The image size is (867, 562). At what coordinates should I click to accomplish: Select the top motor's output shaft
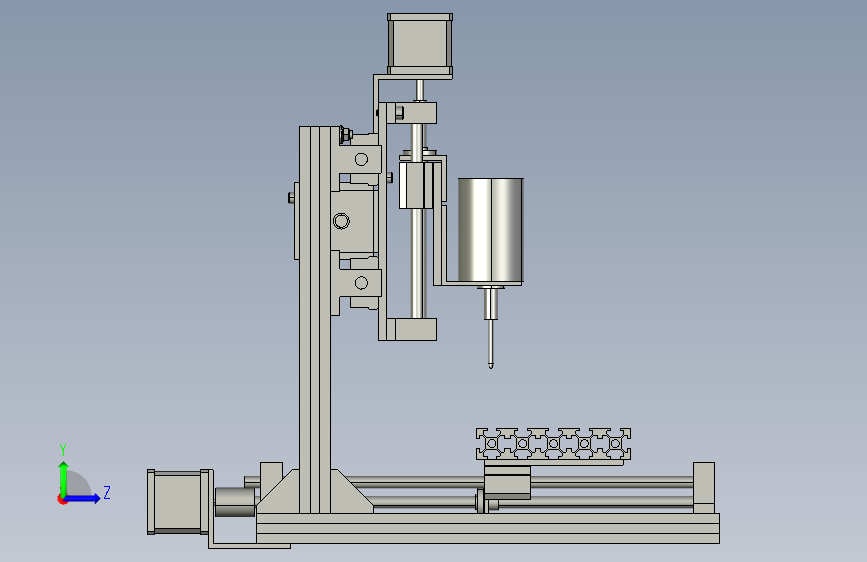[420, 90]
